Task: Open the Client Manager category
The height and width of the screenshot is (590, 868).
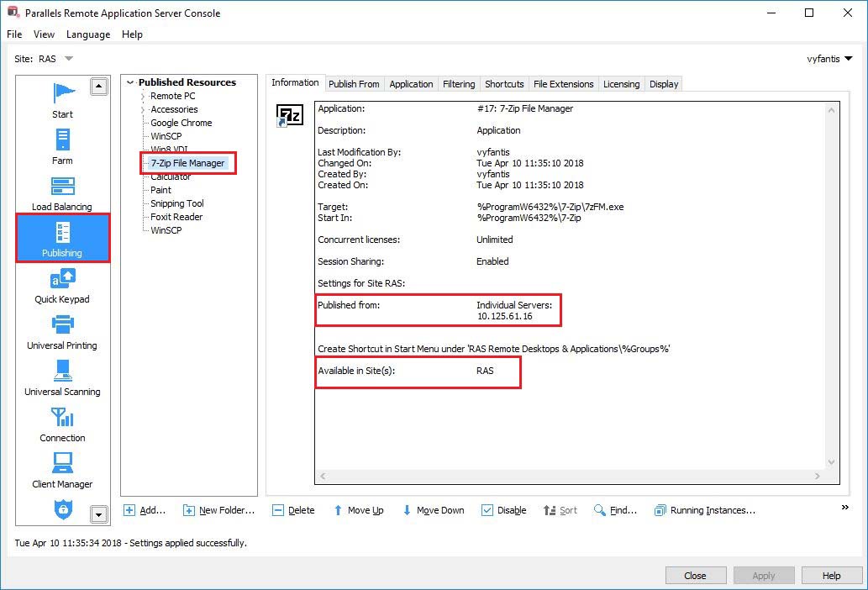Action: tap(62, 471)
